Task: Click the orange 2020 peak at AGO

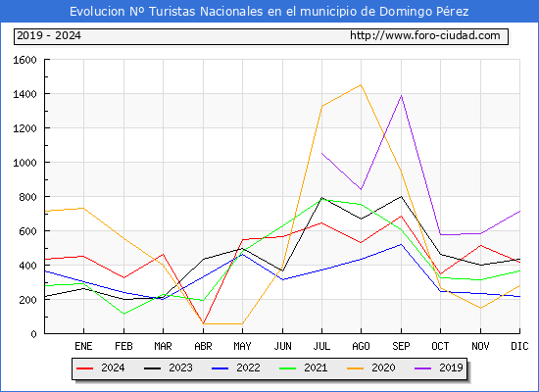Action: [x=361, y=85]
